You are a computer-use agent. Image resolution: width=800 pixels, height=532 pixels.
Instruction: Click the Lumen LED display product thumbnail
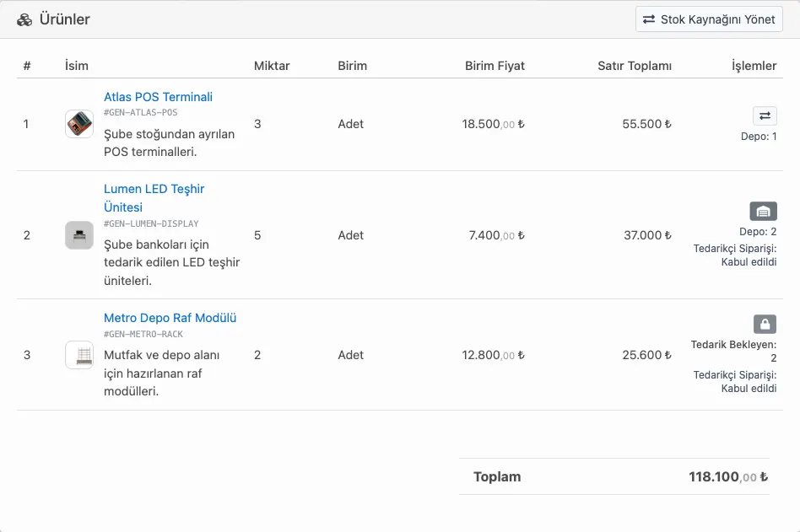click(79, 235)
